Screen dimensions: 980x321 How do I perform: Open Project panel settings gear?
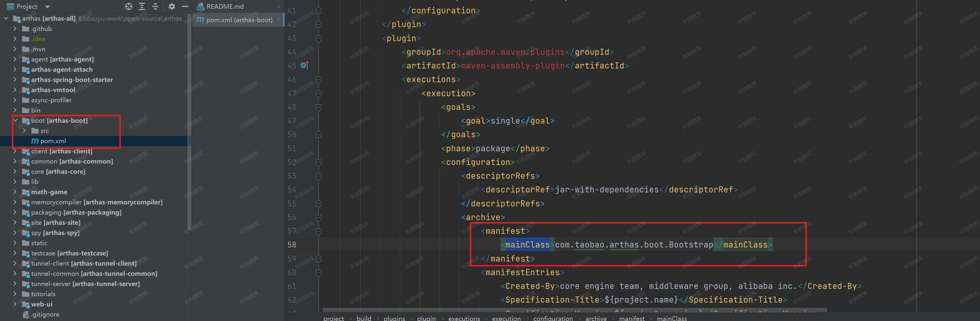[172, 6]
